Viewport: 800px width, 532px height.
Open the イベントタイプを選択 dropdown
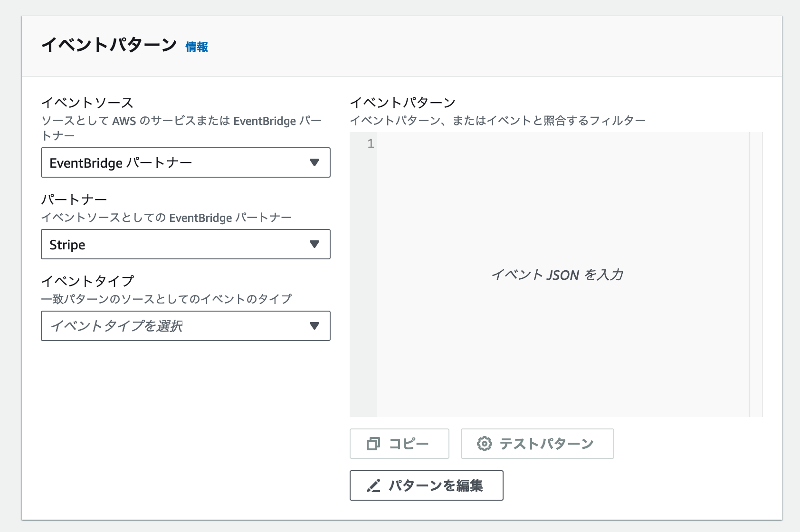[x=186, y=326]
